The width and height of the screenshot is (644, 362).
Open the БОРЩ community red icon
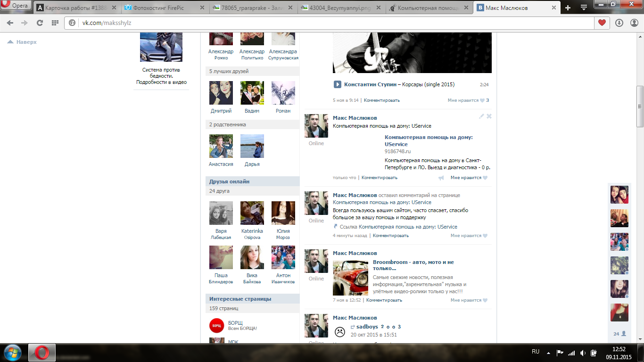coord(217,326)
